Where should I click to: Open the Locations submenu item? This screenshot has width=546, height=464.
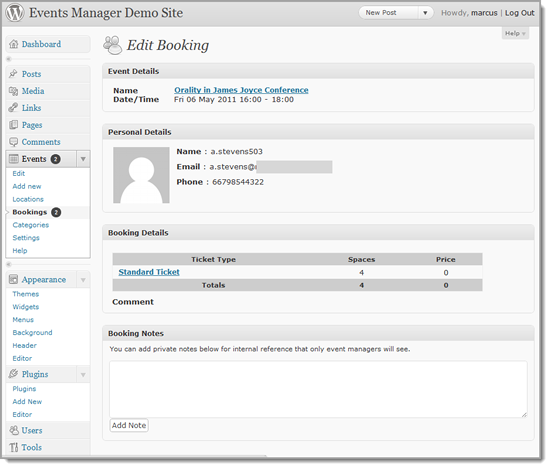pos(28,199)
